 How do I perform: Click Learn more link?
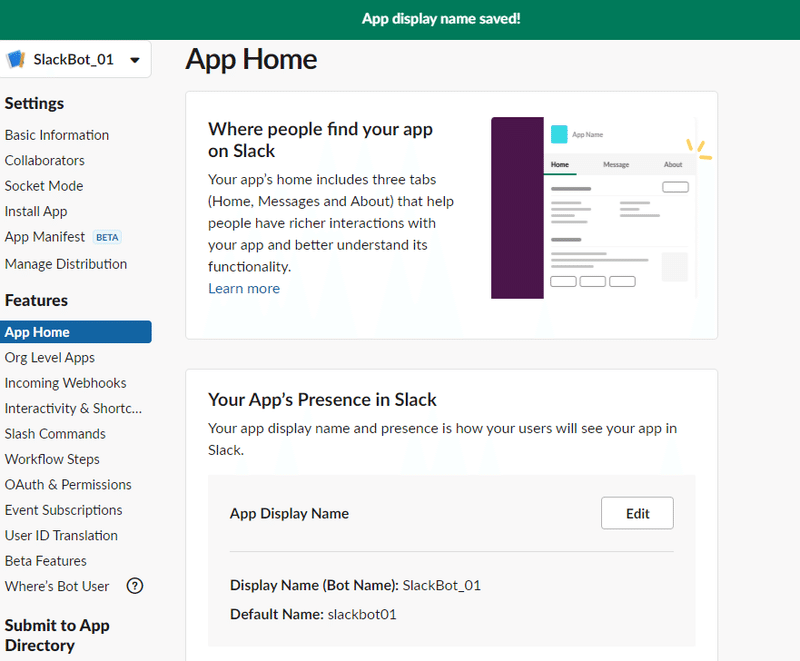point(244,289)
